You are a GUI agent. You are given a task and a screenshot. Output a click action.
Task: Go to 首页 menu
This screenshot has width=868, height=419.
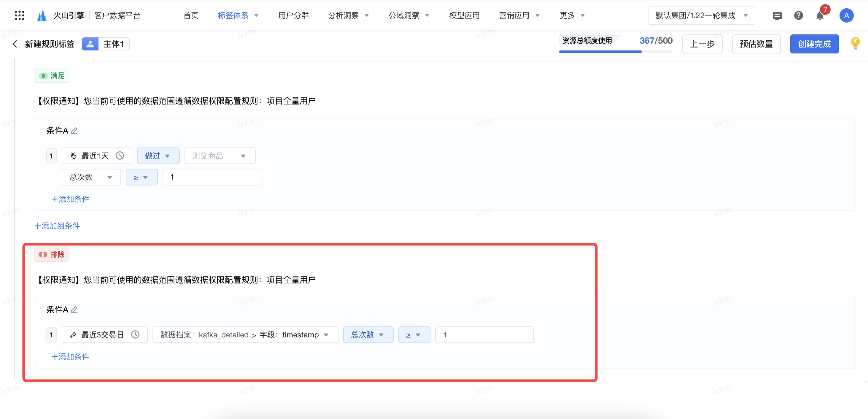(191, 15)
